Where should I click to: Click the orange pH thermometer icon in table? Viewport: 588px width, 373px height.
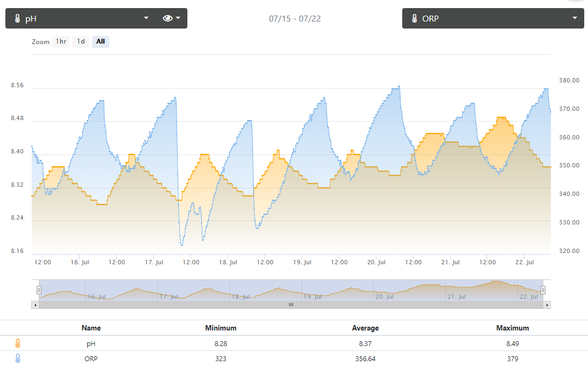click(18, 343)
